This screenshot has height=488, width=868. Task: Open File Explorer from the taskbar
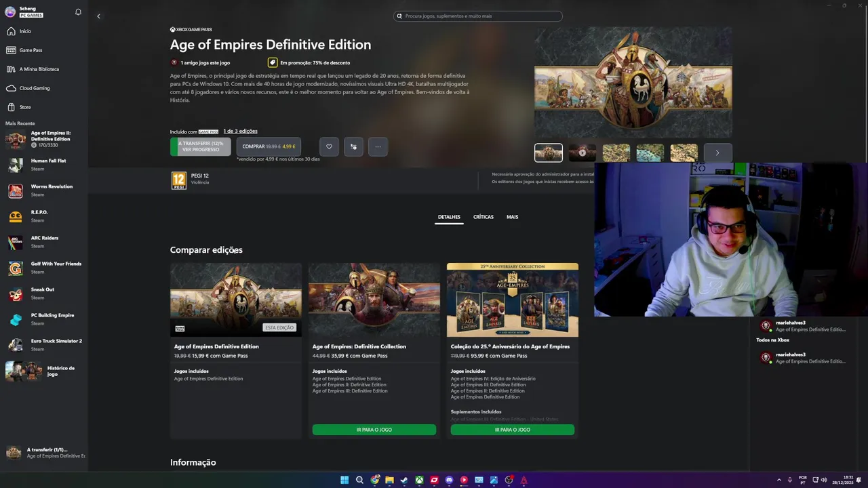point(389,480)
